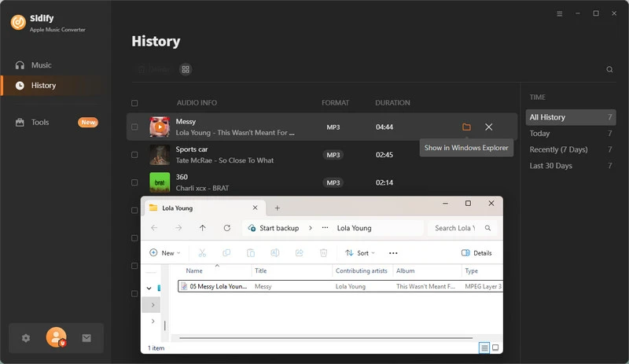Sort by Contributing artists column

pos(362,271)
